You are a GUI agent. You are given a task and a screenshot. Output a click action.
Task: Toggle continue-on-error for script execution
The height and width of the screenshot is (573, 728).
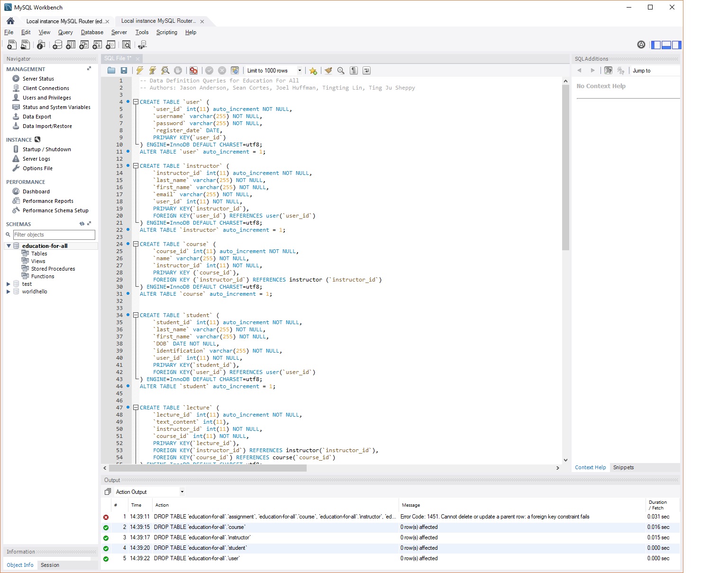point(193,71)
